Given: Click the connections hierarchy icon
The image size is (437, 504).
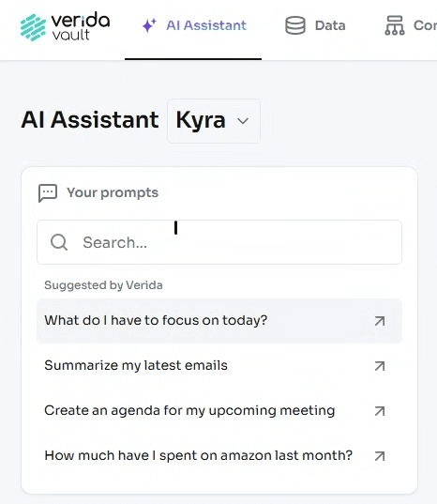Looking at the screenshot, I should tap(394, 25).
